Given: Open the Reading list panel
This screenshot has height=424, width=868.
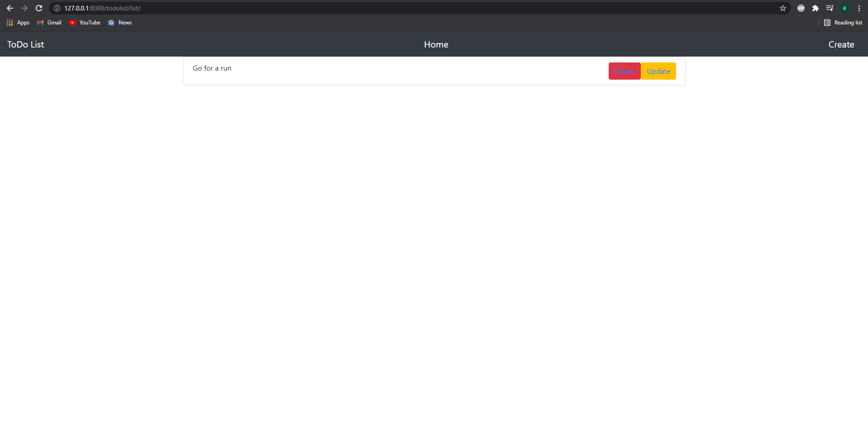Looking at the screenshot, I should (x=843, y=22).
